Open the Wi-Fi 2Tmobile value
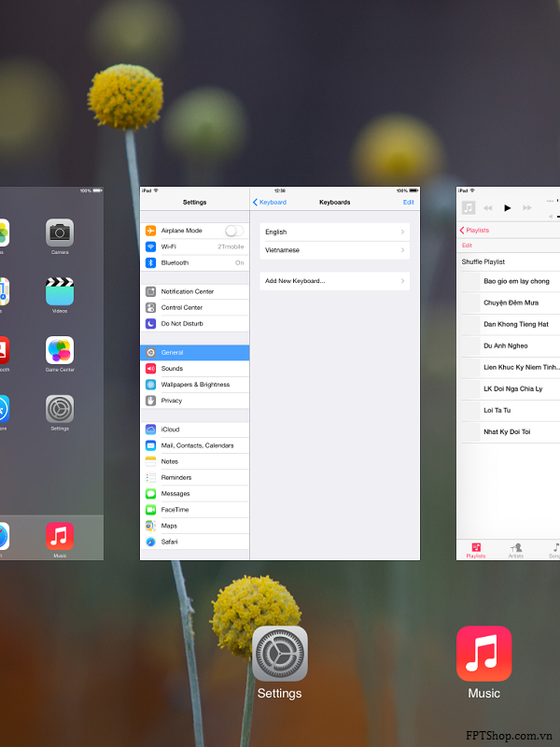Image resolution: width=560 pixels, height=747 pixels. [x=231, y=247]
